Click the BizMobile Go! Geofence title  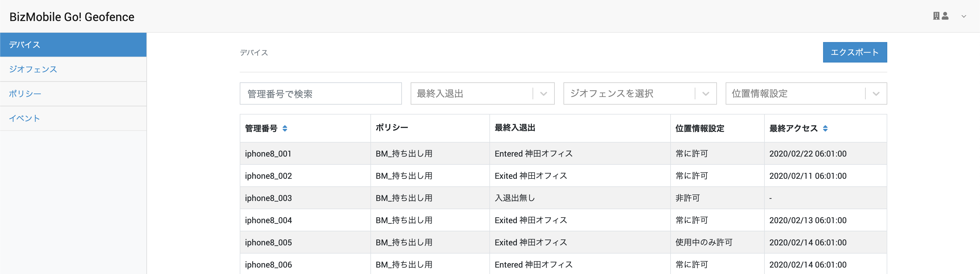point(72,17)
